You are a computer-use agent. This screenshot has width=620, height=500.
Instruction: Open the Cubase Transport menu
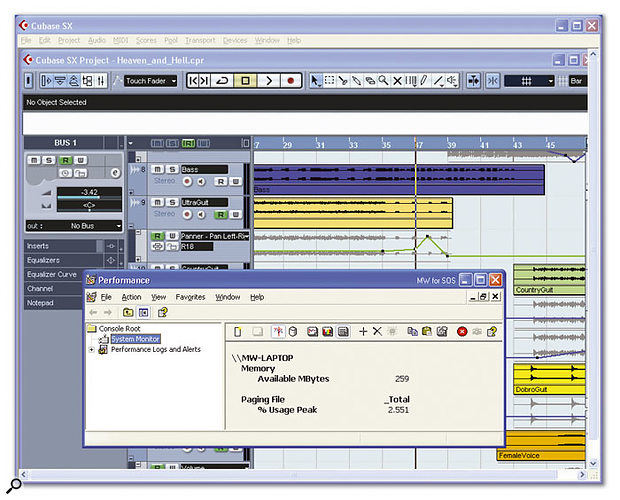click(x=200, y=40)
